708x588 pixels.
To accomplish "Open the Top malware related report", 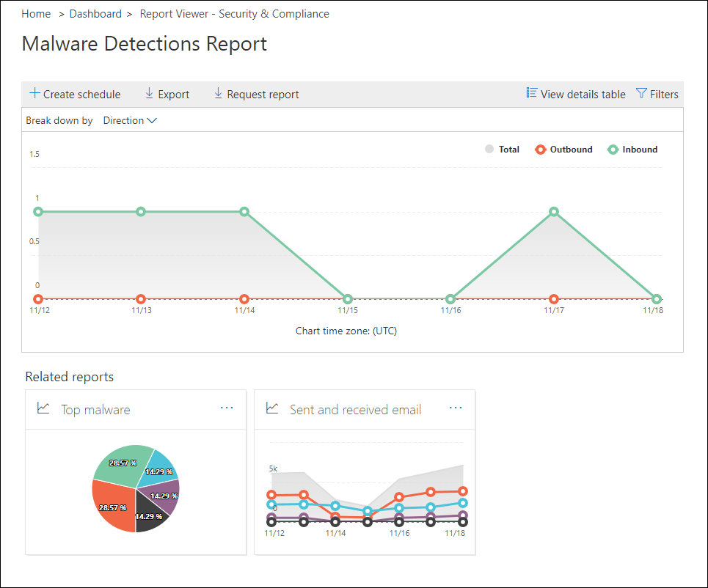I will 95,410.
